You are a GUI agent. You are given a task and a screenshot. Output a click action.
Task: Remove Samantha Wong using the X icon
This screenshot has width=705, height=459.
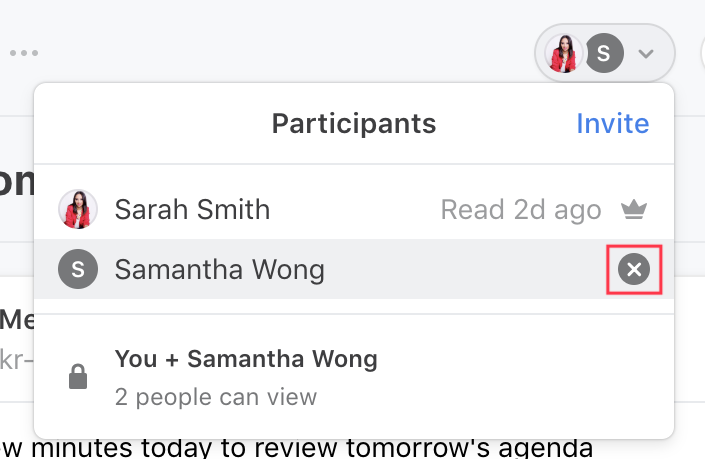click(634, 269)
